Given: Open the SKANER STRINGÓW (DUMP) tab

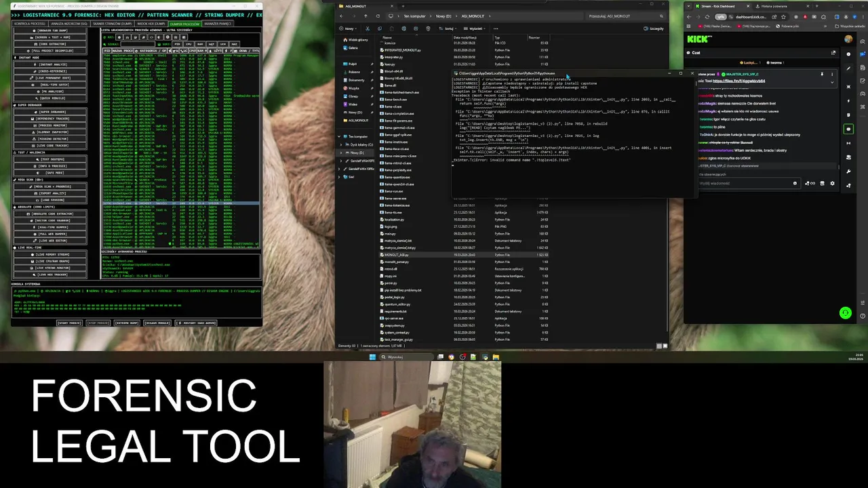Looking at the screenshot, I should coord(112,24).
